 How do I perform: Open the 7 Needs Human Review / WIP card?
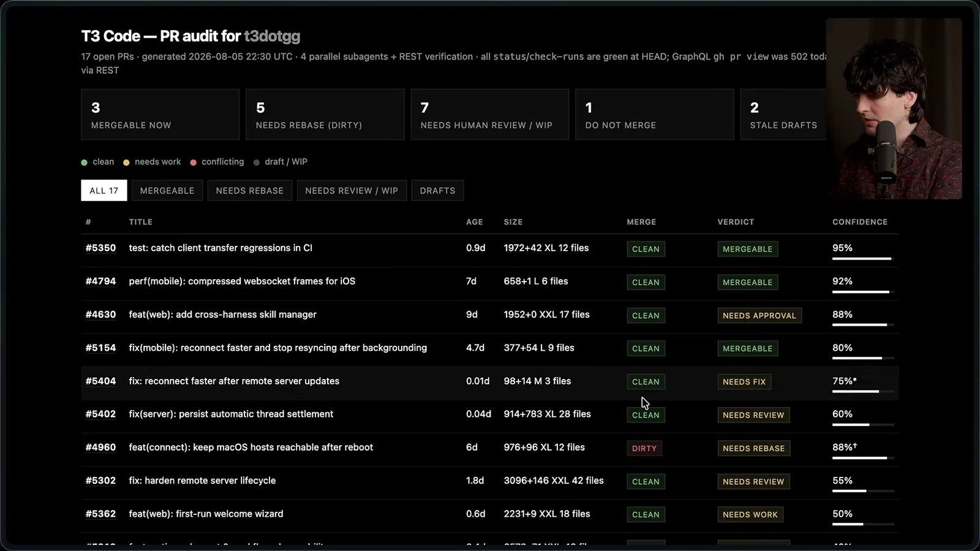(489, 114)
